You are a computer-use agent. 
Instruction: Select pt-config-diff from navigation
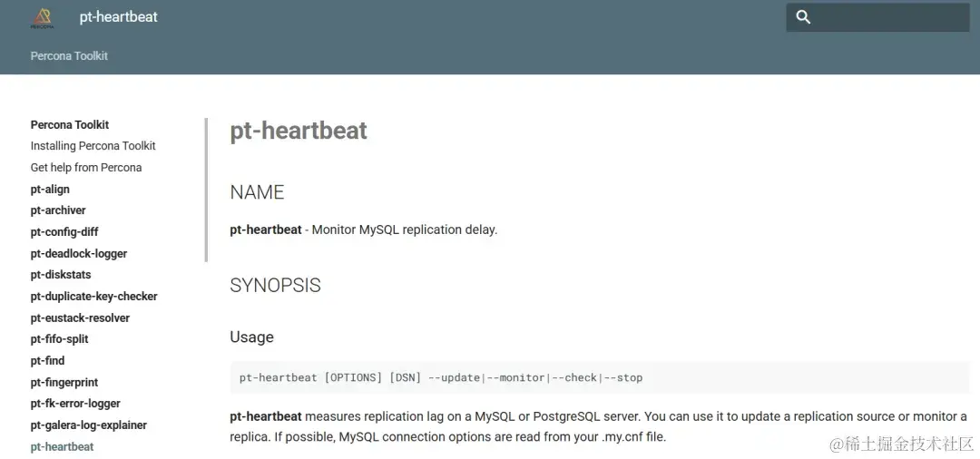click(x=64, y=232)
